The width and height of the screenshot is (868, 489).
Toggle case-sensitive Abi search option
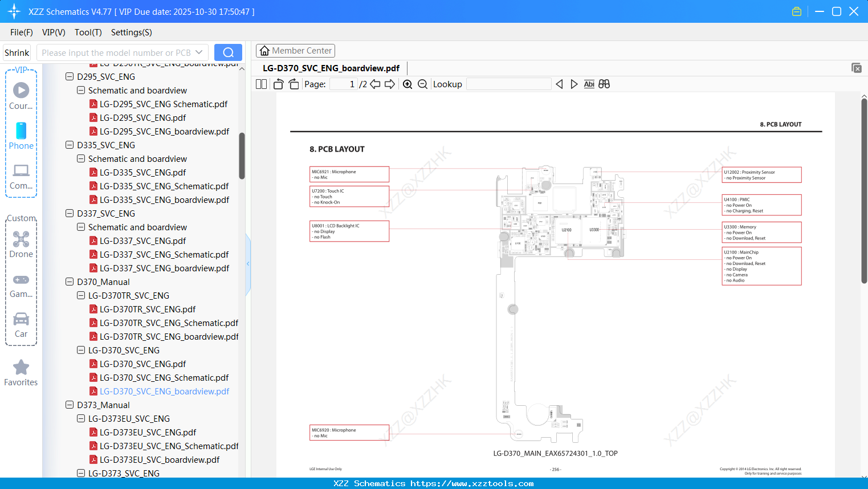tap(589, 84)
